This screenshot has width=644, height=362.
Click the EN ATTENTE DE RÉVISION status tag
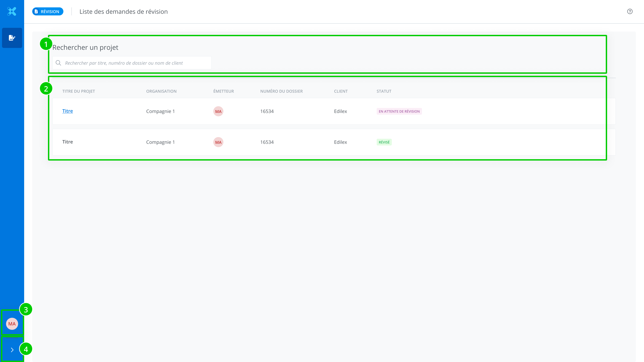(399, 111)
